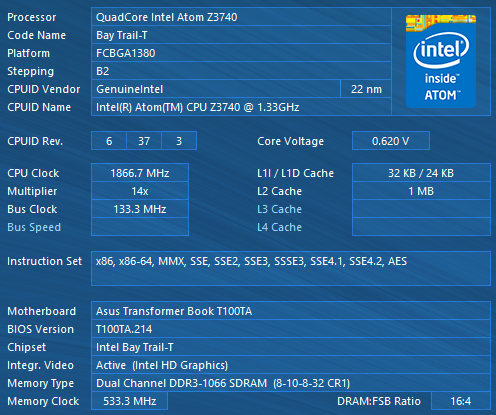Click the 'CPU Clock' label
Viewport: 496px width, 415px height.
tap(33, 173)
